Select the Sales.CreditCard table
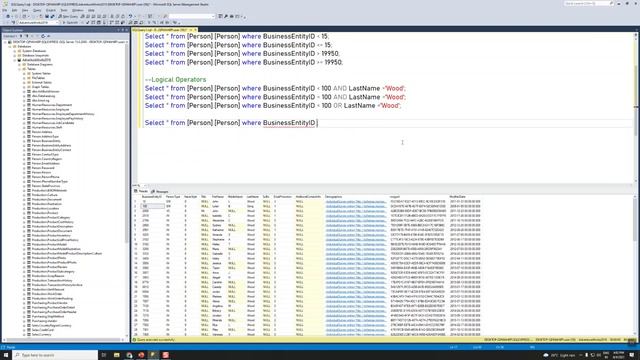The height and width of the screenshot is (360, 640). pos(44,329)
